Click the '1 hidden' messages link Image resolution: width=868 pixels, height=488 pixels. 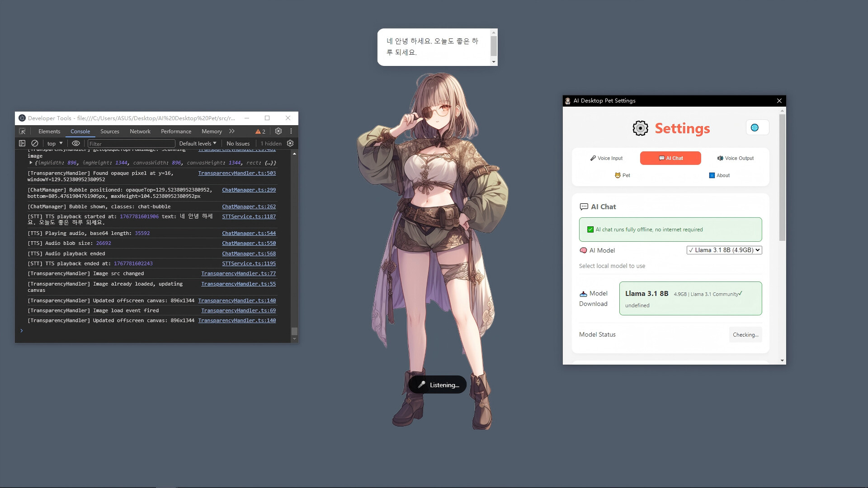point(271,143)
